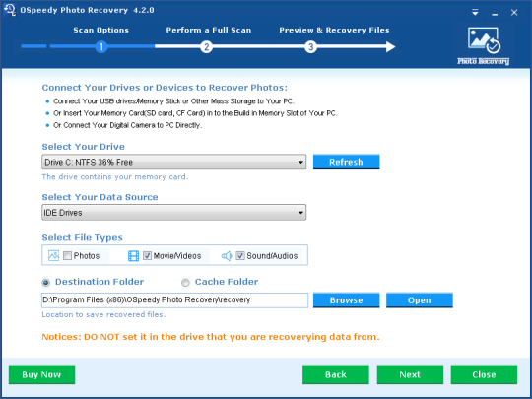The width and height of the screenshot is (532, 399).
Task: Open the title bar options menu arrow
Action: pos(475,13)
